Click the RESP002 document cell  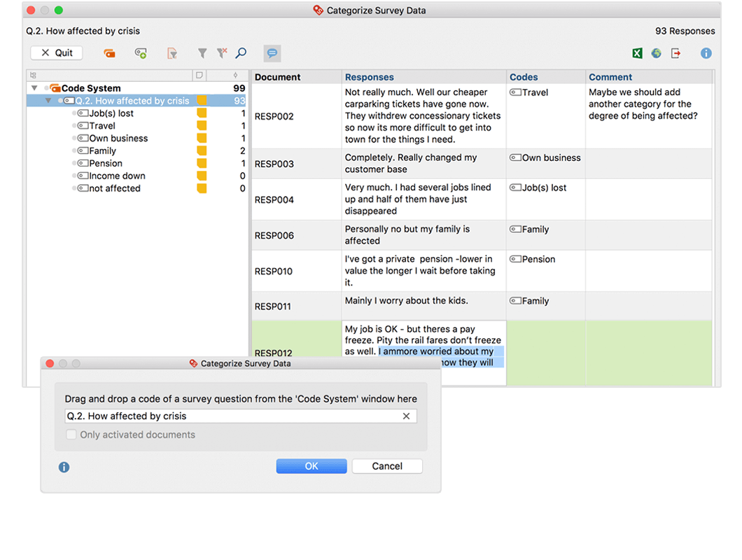296,116
